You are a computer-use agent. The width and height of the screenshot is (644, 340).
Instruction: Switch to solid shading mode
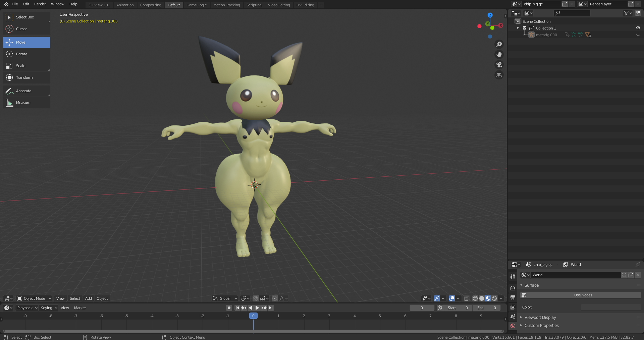pos(482,298)
